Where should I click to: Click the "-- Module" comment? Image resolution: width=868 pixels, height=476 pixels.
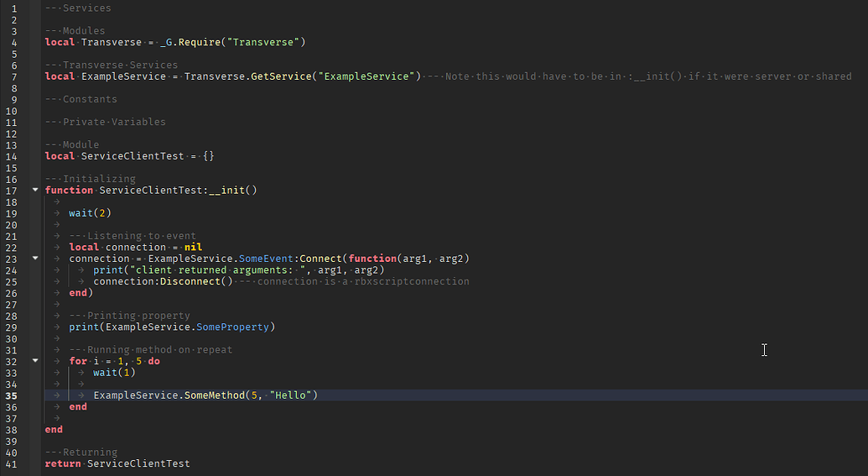click(x=72, y=144)
